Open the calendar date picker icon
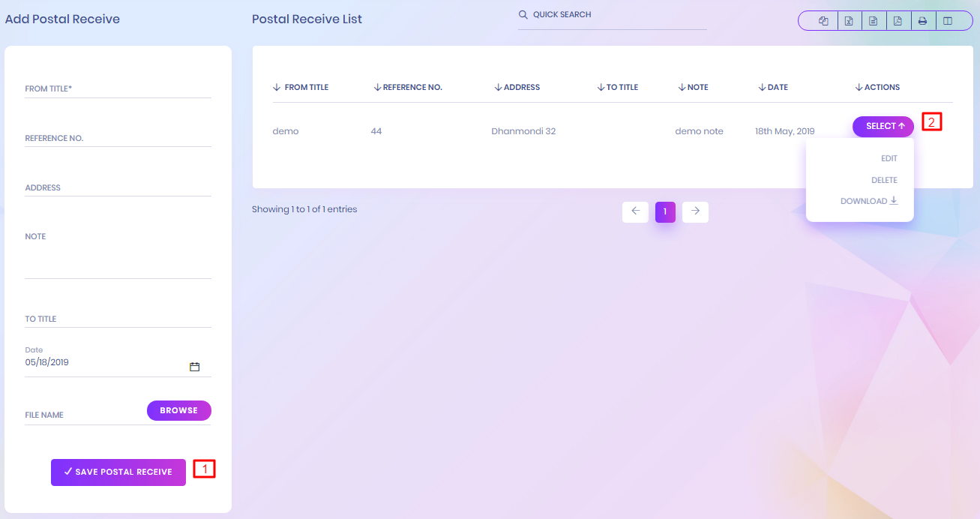 click(x=194, y=367)
